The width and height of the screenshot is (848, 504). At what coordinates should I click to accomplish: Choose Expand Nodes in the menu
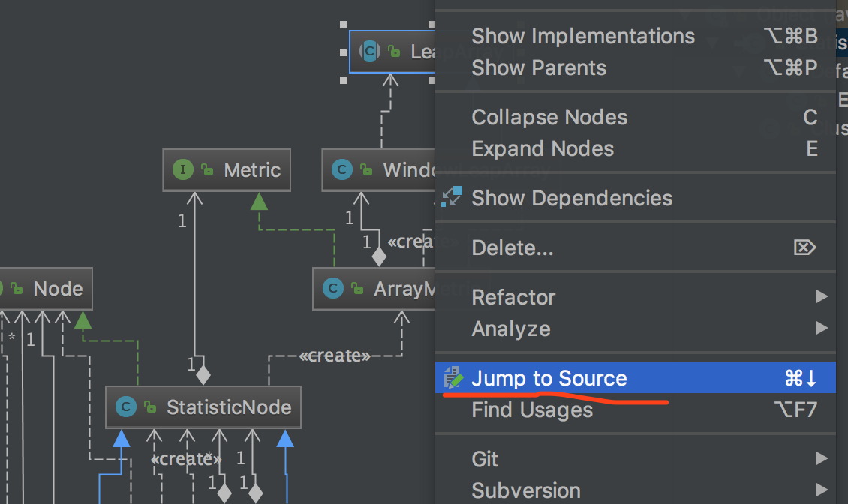(543, 148)
